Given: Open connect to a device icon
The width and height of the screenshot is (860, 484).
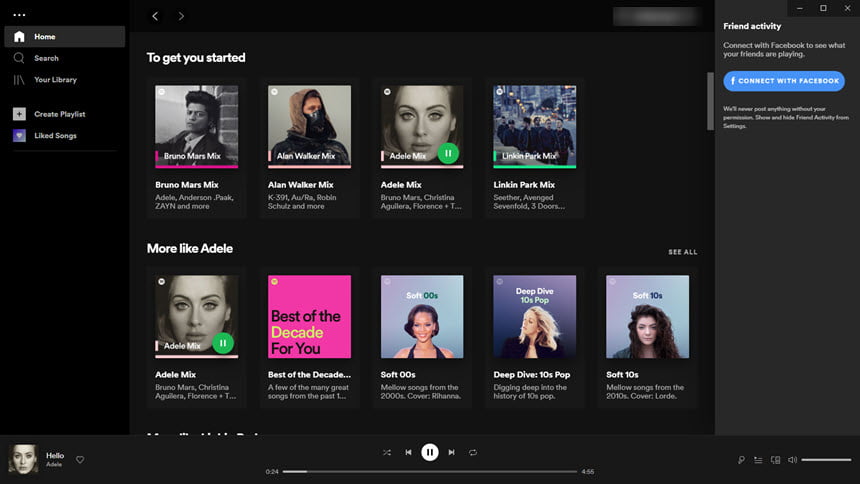Looking at the screenshot, I should pyautogui.click(x=775, y=460).
